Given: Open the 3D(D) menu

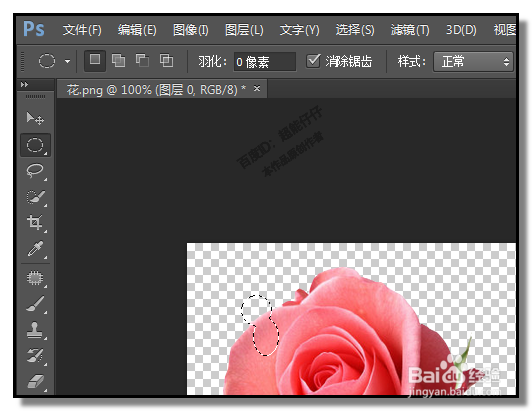Looking at the screenshot, I should coord(461,30).
